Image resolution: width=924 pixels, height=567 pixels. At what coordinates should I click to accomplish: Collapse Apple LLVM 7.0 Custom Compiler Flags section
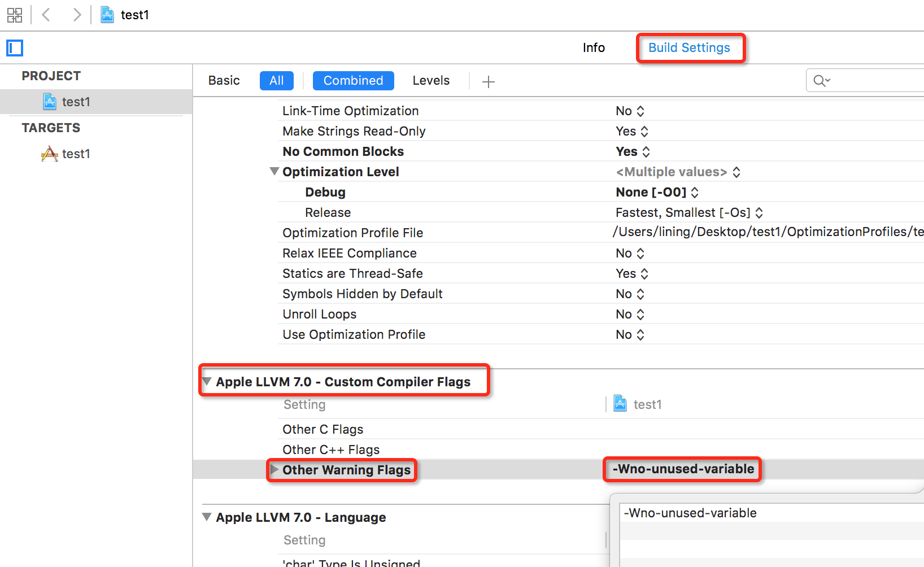click(207, 381)
